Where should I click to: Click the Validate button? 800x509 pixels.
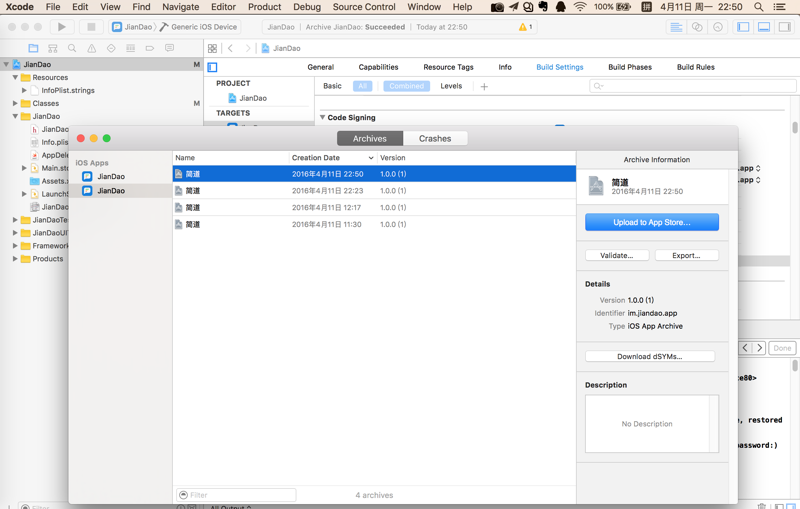tap(617, 256)
